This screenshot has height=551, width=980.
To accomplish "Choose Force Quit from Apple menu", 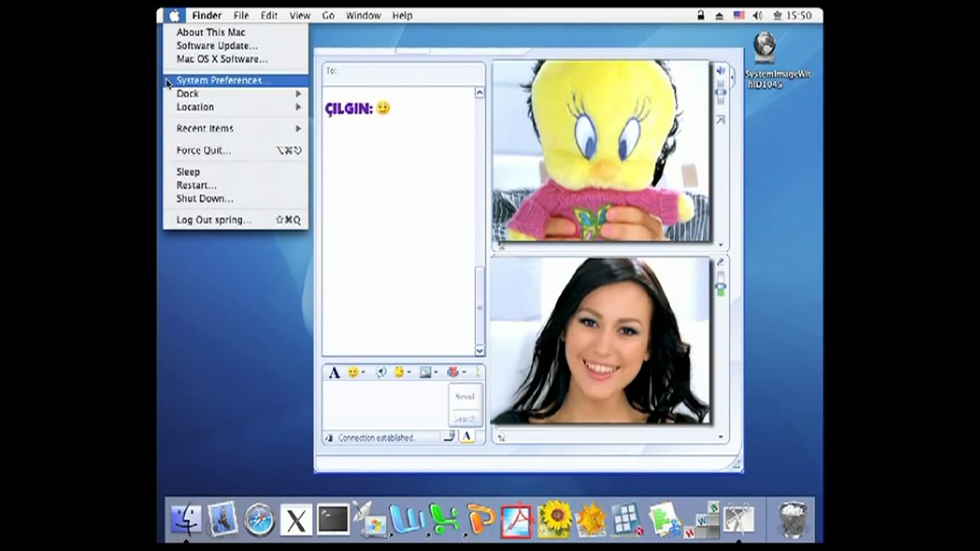I will pos(236,151).
